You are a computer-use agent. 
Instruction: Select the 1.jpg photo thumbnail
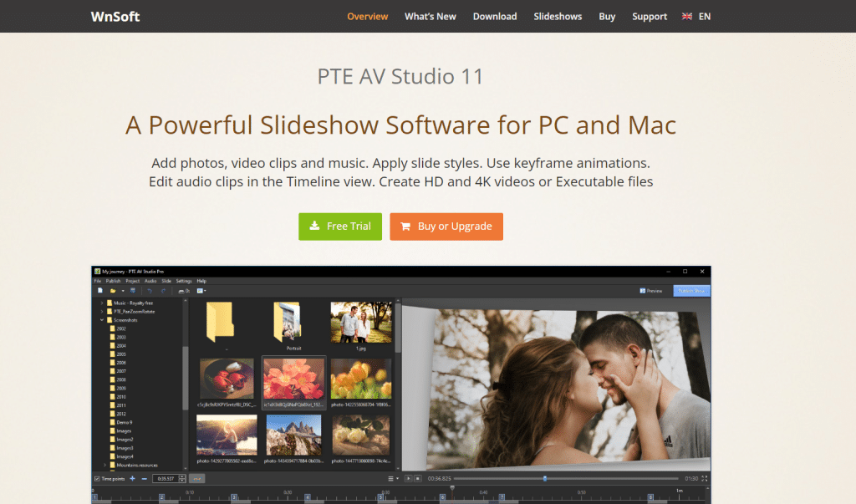[361, 324]
